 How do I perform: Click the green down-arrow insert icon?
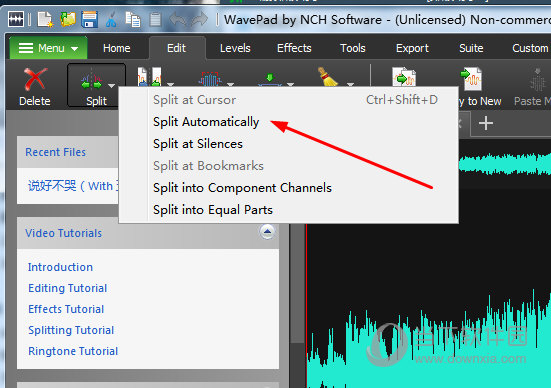(270, 79)
